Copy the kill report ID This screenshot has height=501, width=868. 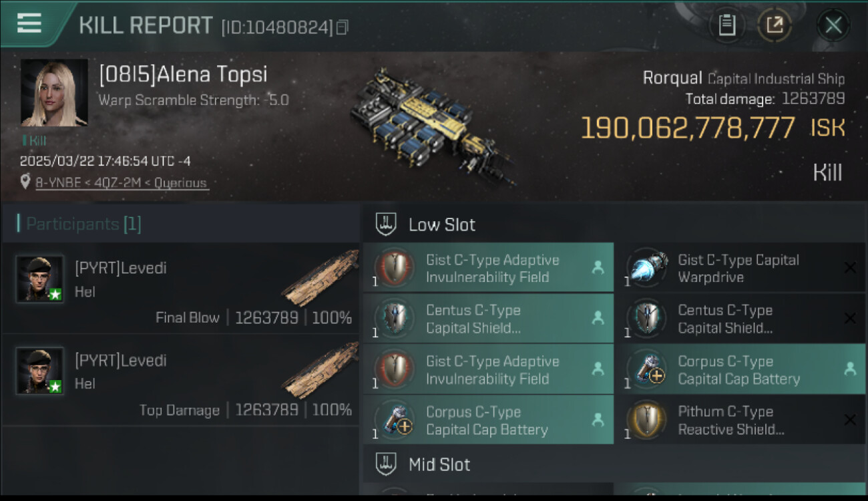(x=343, y=27)
